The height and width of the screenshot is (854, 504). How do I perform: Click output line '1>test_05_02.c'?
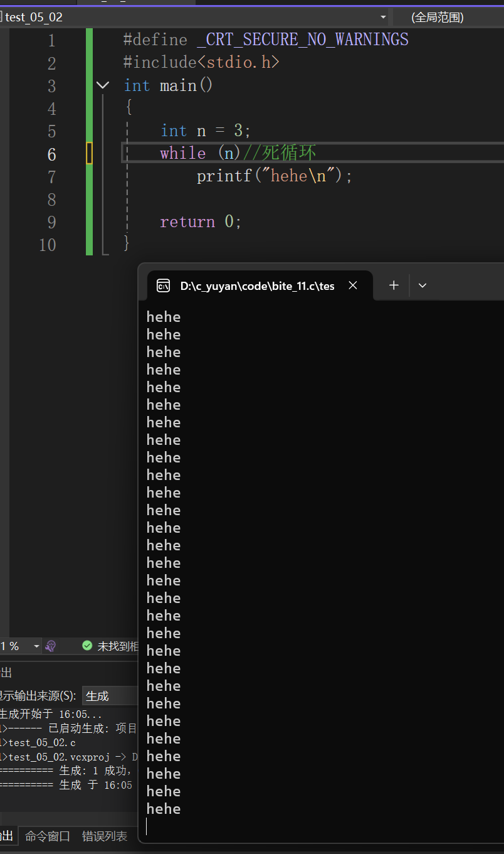click(38, 742)
